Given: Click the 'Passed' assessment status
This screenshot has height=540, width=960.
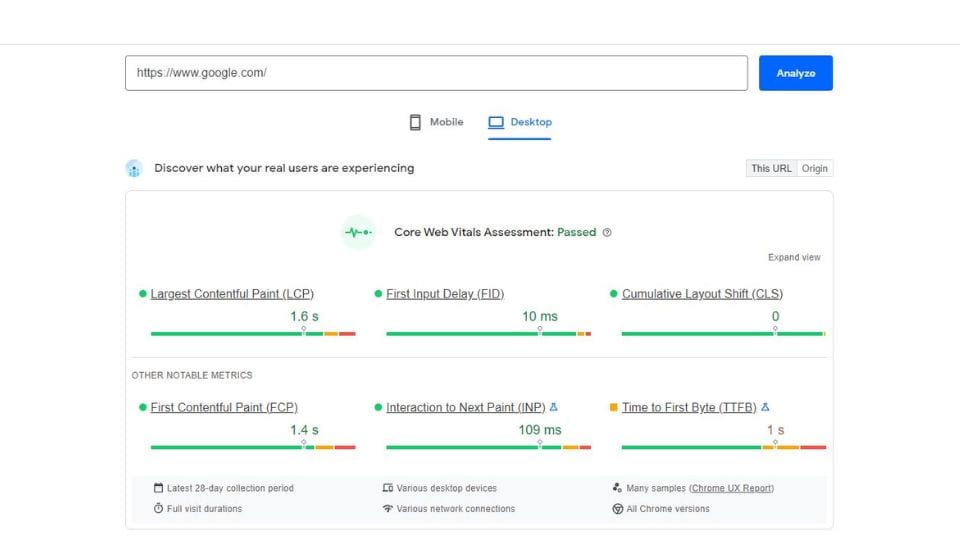Looking at the screenshot, I should tap(576, 232).
